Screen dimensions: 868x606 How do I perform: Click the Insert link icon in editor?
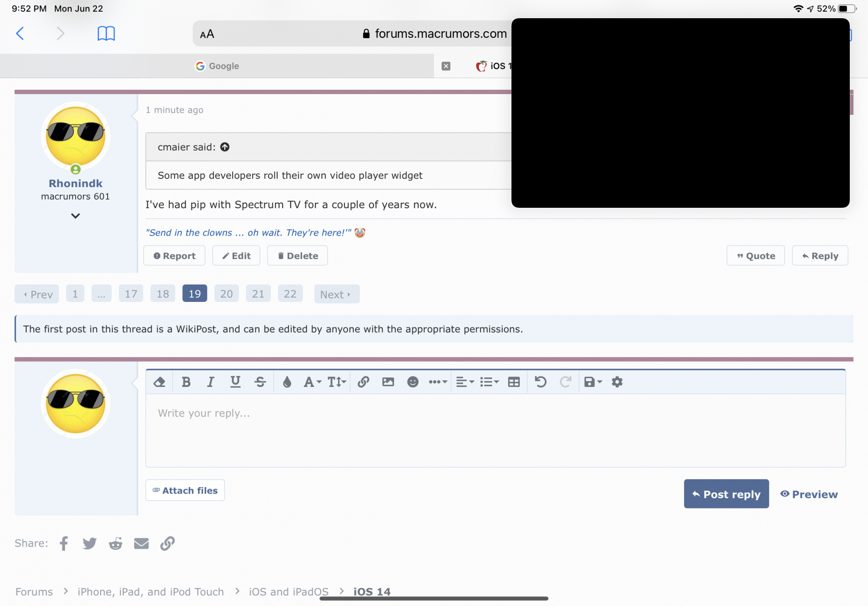(x=363, y=382)
